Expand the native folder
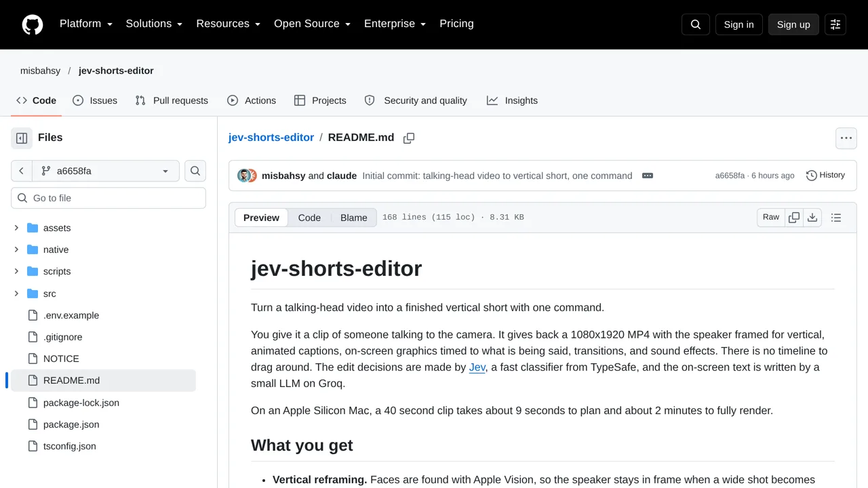This screenshot has height=488, width=868. point(16,249)
